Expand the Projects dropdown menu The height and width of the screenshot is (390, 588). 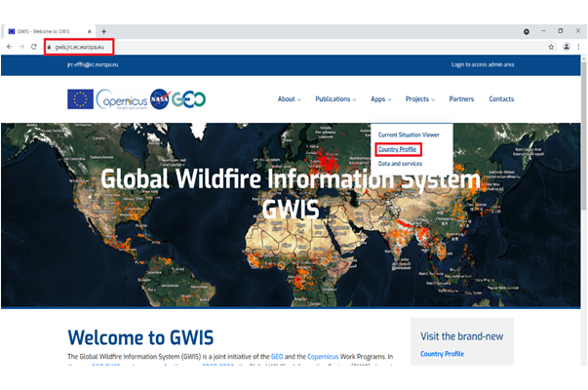tap(420, 99)
